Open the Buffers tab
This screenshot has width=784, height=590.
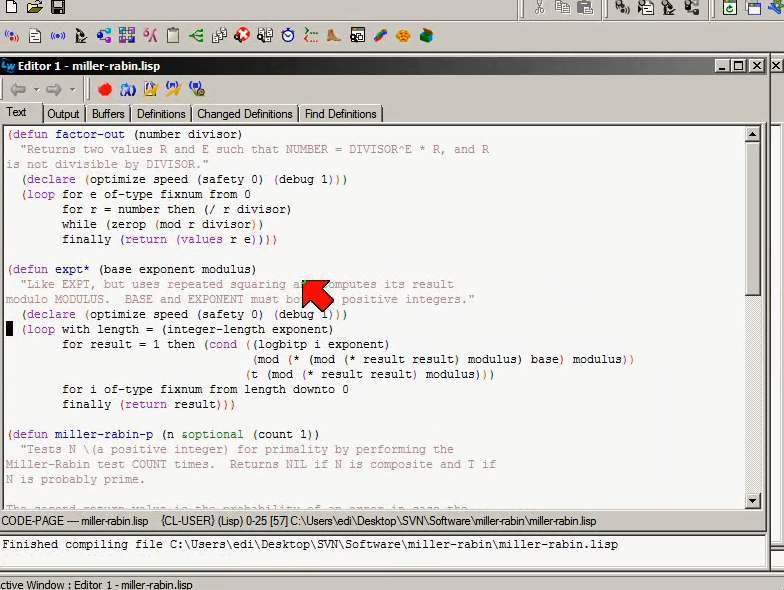(x=108, y=114)
